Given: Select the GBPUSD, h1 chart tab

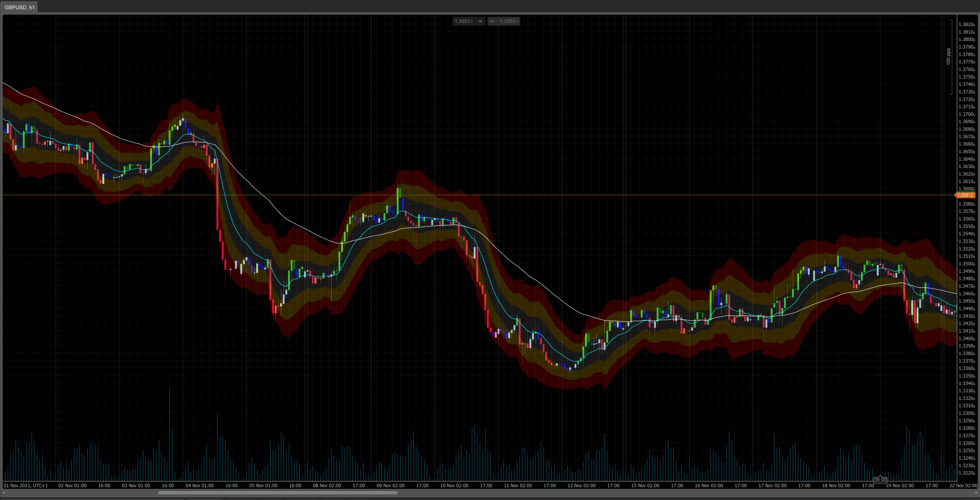Looking at the screenshot, I should 19,7.
